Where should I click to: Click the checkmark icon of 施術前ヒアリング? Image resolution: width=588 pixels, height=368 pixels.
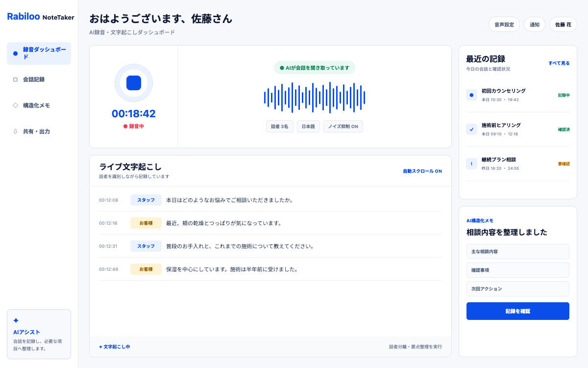point(471,130)
